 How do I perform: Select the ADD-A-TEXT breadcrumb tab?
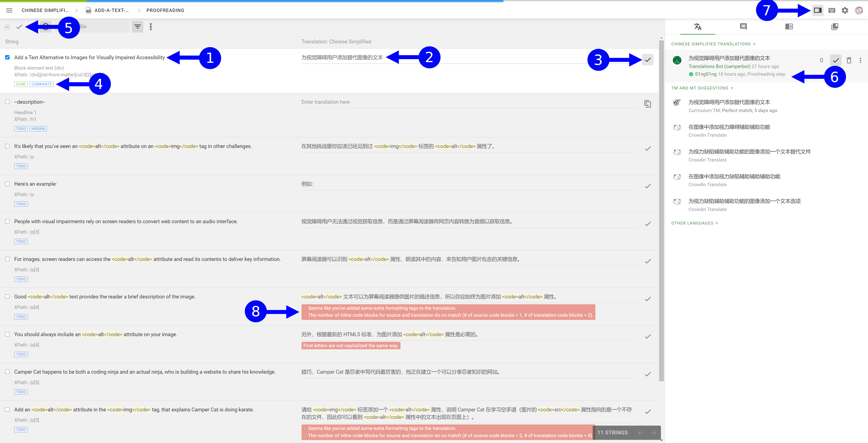point(111,10)
